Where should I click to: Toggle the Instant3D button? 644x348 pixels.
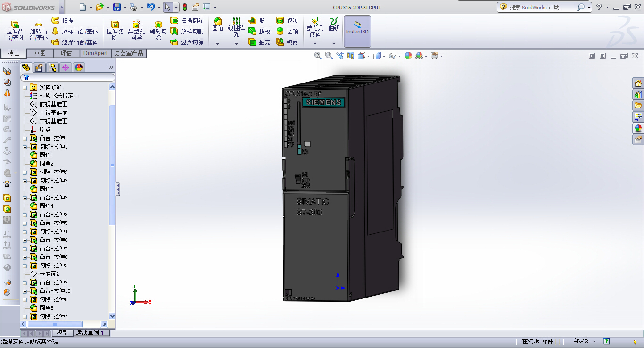[357, 30]
